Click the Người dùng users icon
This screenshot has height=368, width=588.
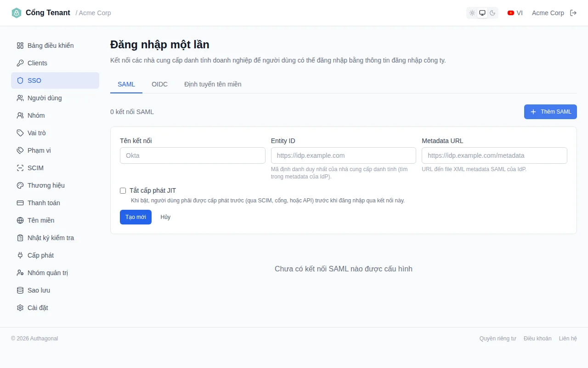20,98
